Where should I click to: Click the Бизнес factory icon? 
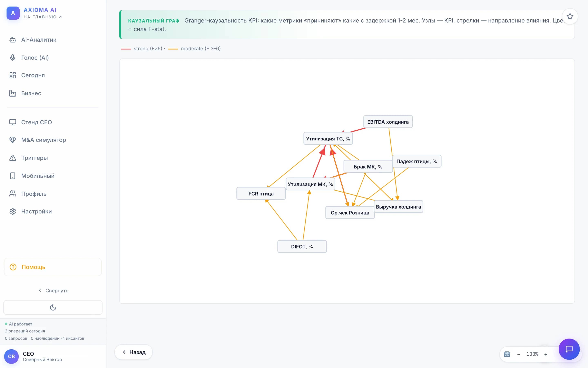[13, 93]
